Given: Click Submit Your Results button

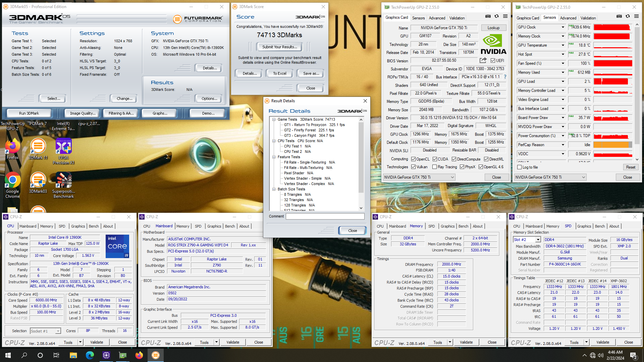Looking at the screenshot, I should (x=279, y=47).
